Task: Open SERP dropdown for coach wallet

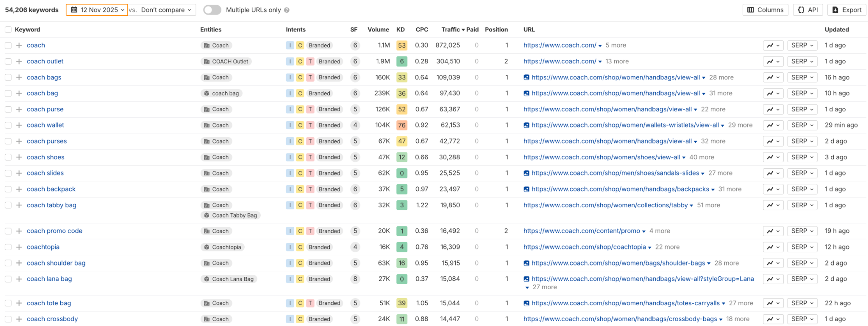Action: pyautogui.click(x=802, y=125)
